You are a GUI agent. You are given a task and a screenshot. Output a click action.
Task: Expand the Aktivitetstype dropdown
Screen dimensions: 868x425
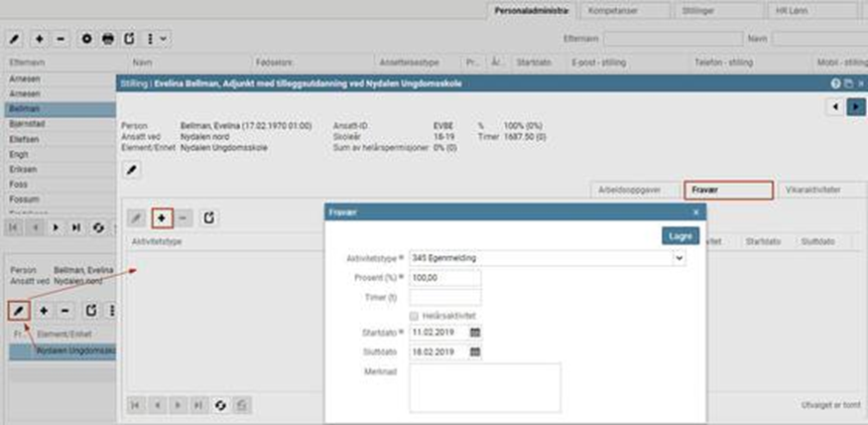(679, 258)
